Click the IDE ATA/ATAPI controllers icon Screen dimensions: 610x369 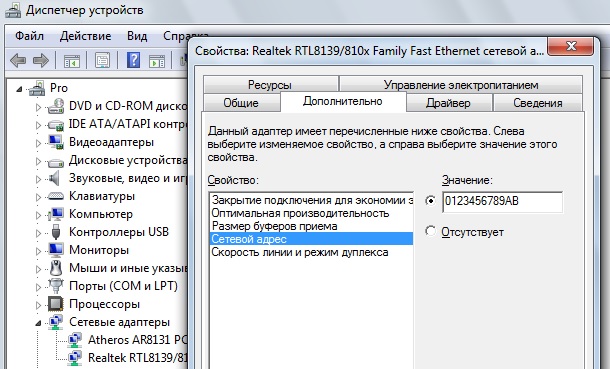pos(56,124)
